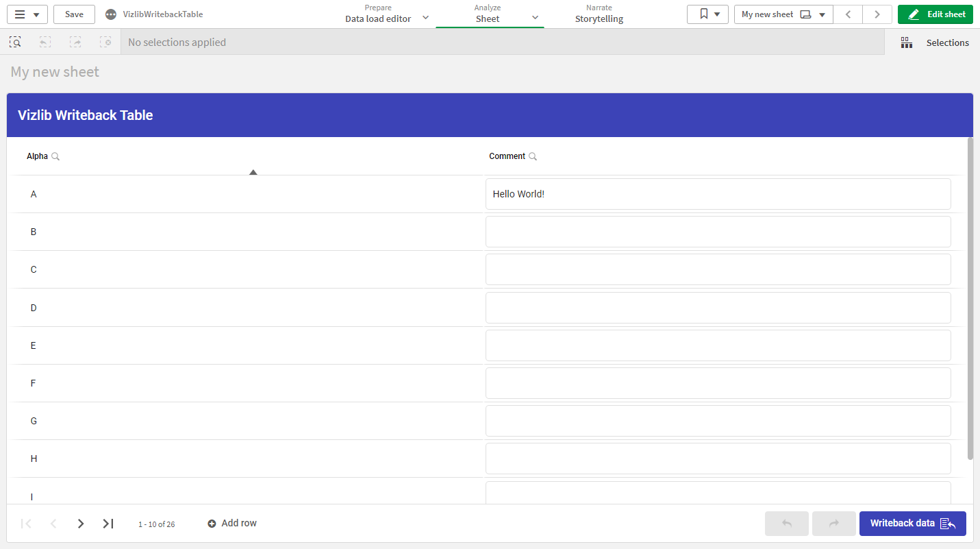
Task: Select the Analyze Sheet tab
Action: (x=488, y=14)
